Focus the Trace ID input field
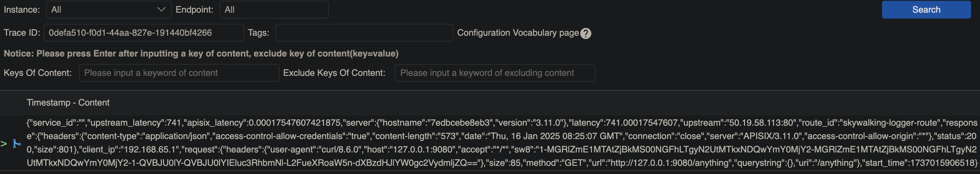Screen dimensions: 980x174 tap(144, 33)
